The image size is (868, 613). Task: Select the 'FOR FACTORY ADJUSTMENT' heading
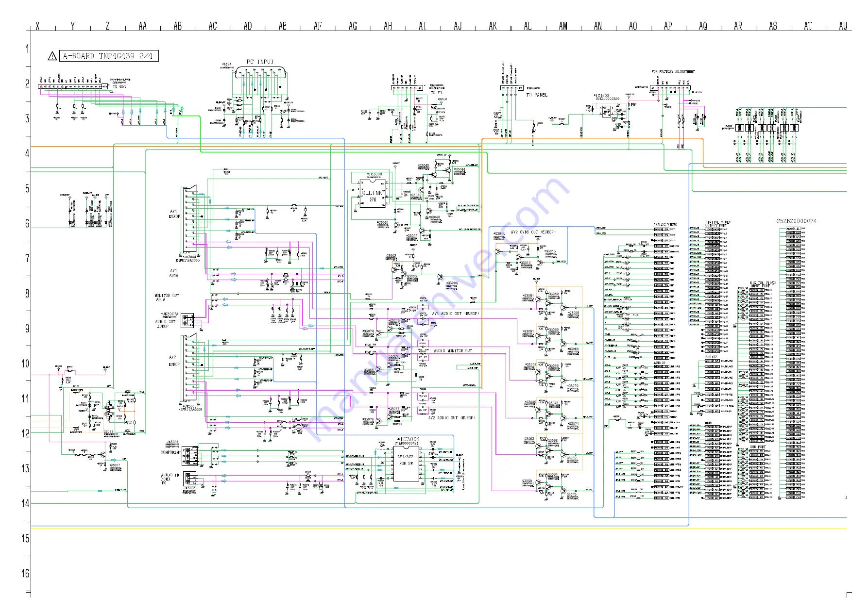(673, 71)
